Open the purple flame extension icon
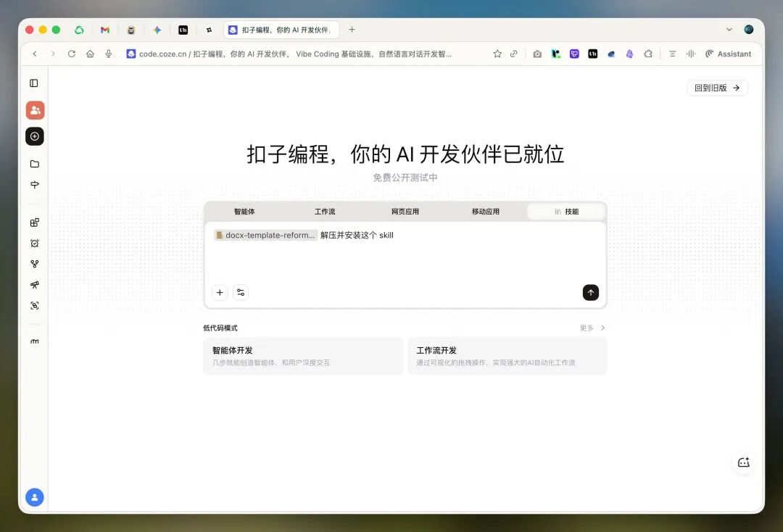This screenshot has width=783, height=532. 630,54
